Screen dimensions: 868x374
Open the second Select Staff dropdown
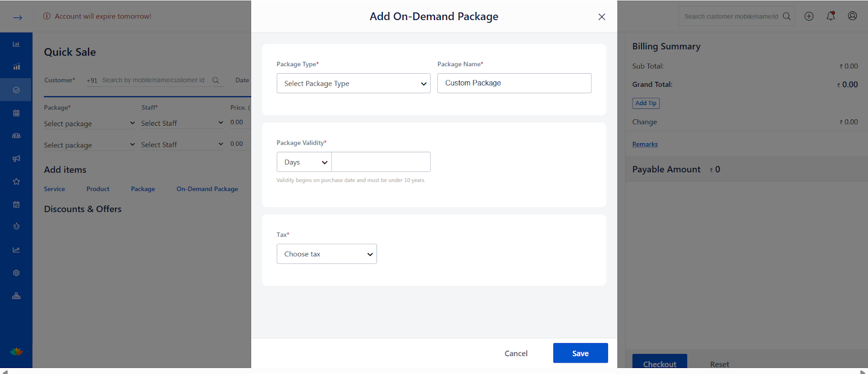pyautogui.click(x=182, y=145)
